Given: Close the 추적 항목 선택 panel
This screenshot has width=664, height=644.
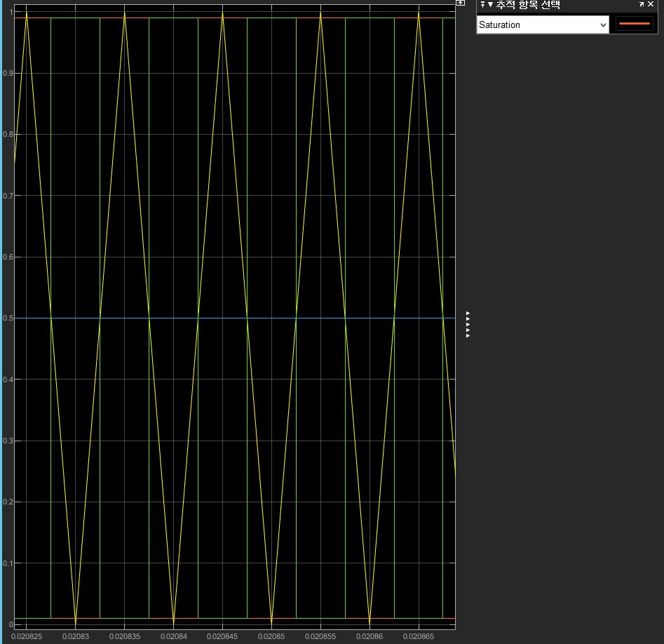Looking at the screenshot, I should (x=651, y=4).
